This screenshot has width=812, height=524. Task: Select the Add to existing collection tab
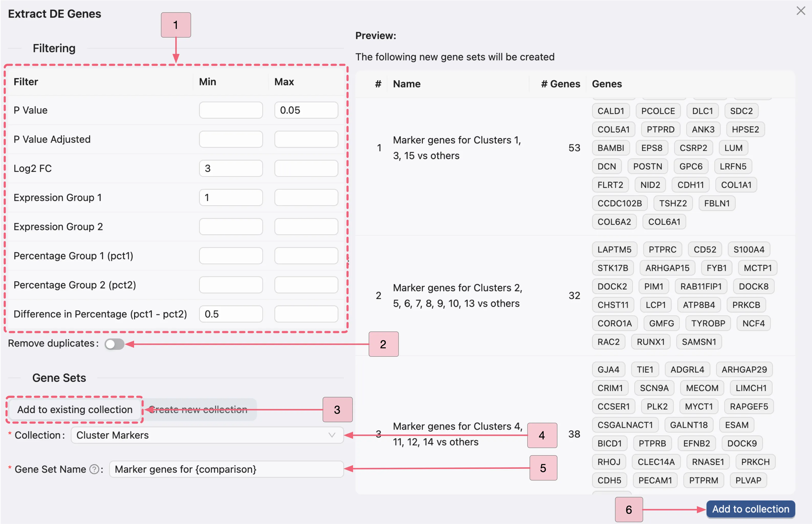coord(74,409)
